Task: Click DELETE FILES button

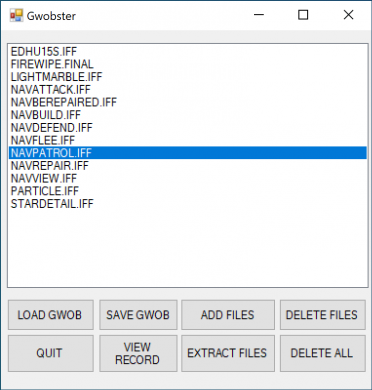Action: click(323, 315)
